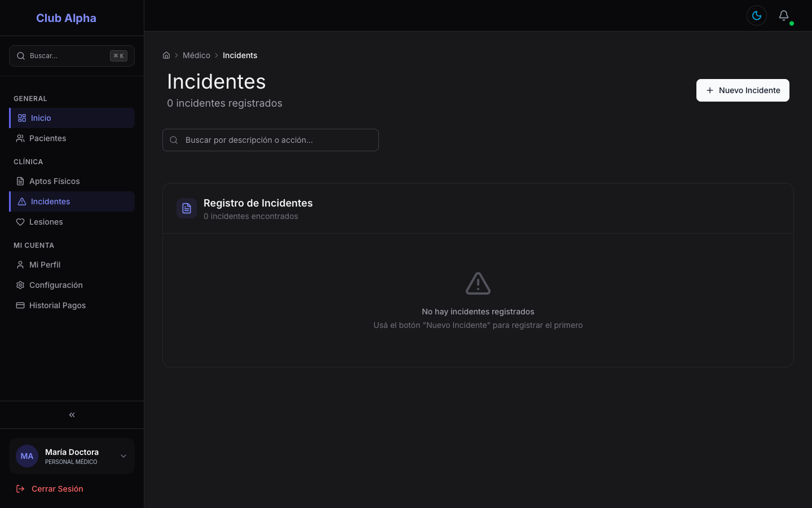Screen dimensions: 812x508
Task: Open Aptos Físicos in the sidebar
Action: [72, 181]
